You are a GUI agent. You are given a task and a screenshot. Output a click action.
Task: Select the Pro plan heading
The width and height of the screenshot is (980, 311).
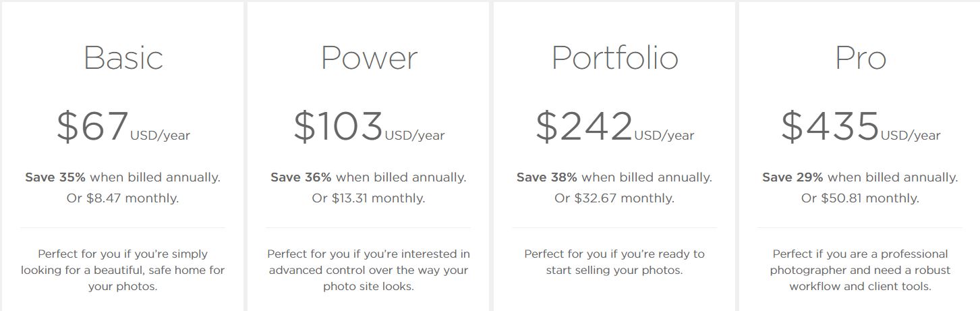[860, 58]
